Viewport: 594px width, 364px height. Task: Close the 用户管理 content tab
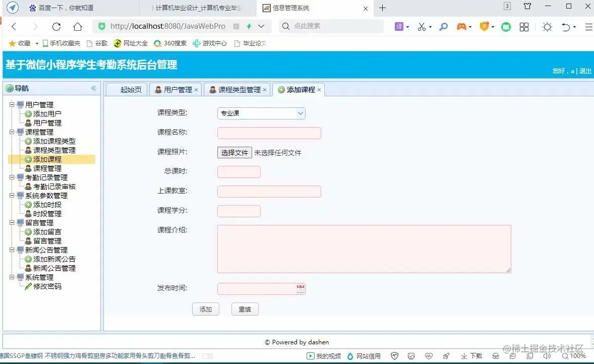tap(196, 90)
